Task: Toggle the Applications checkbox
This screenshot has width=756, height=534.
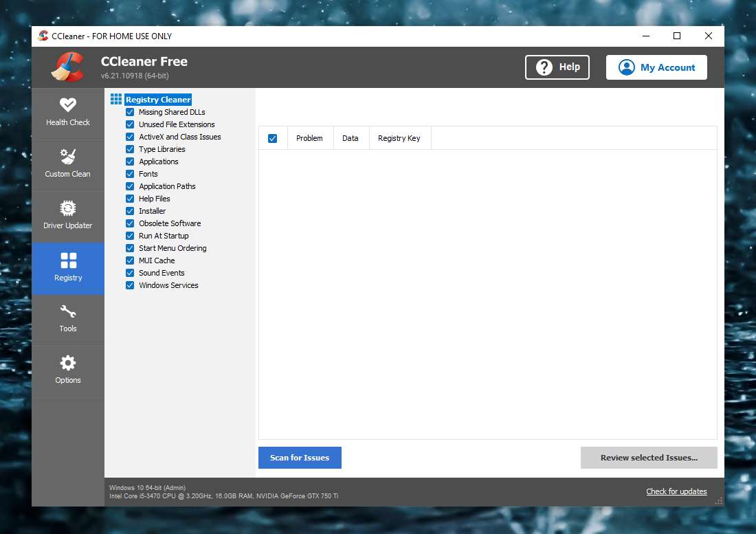Action: 130,162
